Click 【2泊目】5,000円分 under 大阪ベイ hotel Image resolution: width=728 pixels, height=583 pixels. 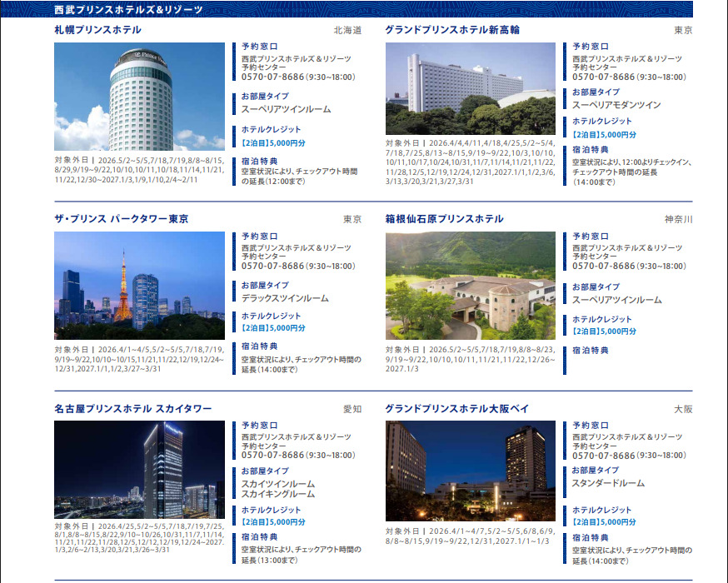tap(604, 522)
